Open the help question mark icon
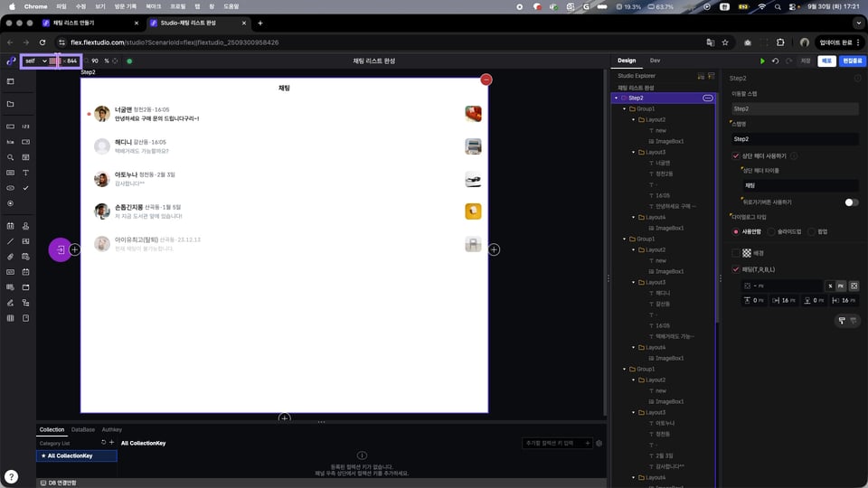Viewport: 868px width, 488px height. click(11, 476)
